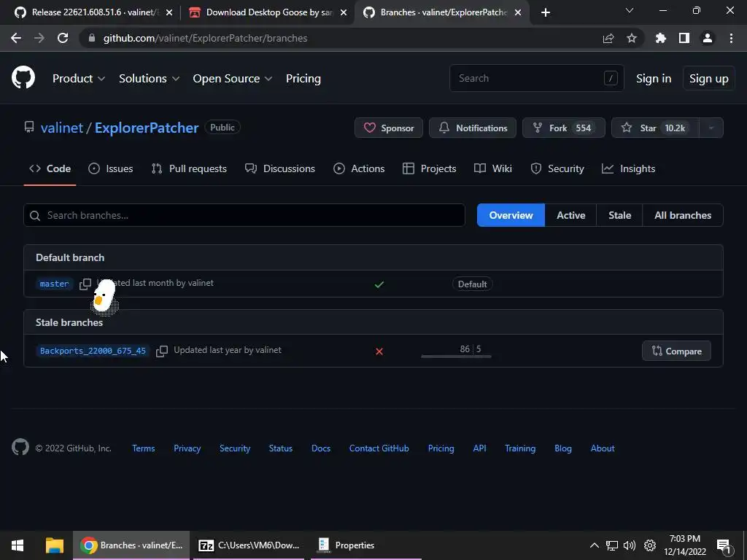Screen dimensions: 747x560
Task: Open the Issues tab
Action: coord(111,168)
